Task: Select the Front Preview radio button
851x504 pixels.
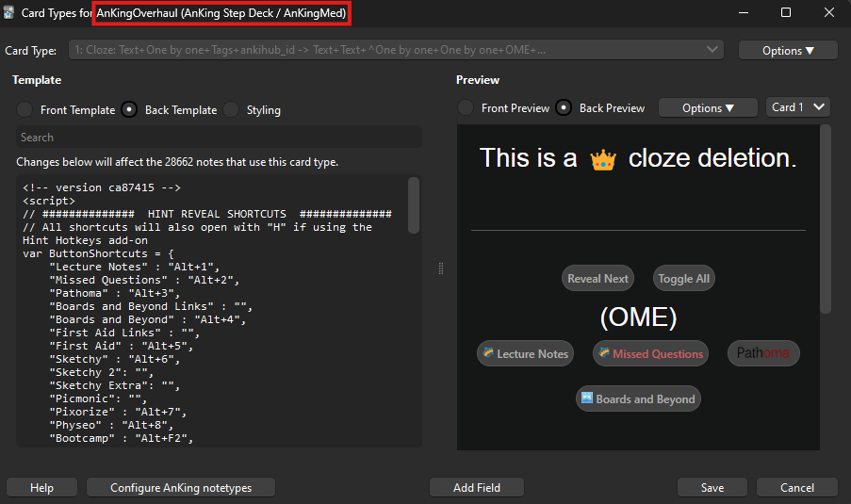Action: 466,107
